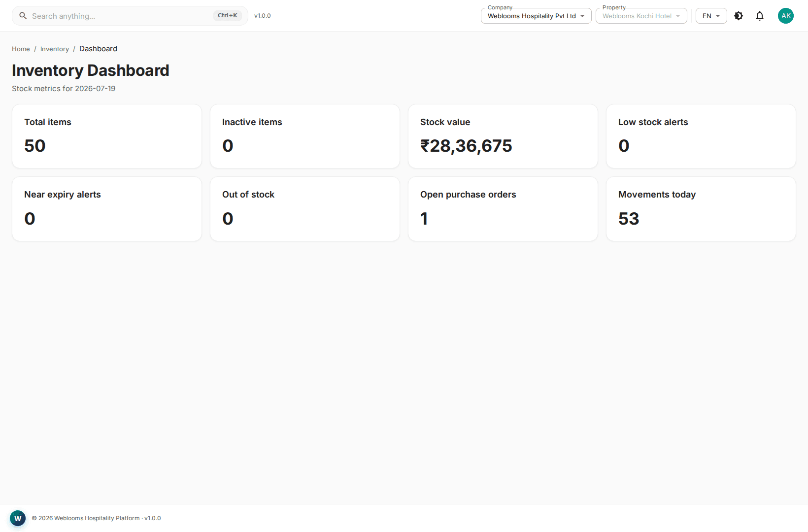Click the v1.0.0 version label in header
The height and width of the screenshot is (532, 808).
pyautogui.click(x=263, y=16)
